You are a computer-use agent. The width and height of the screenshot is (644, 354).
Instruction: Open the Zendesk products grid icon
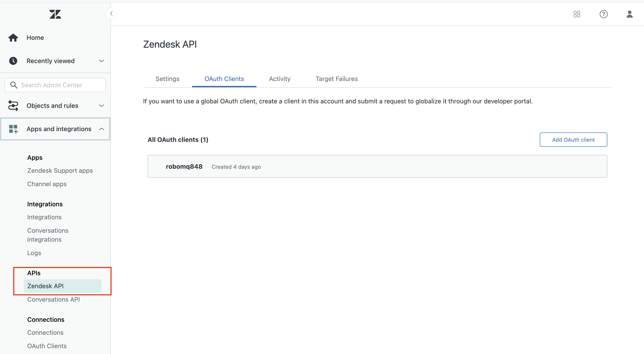pos(577,14)
